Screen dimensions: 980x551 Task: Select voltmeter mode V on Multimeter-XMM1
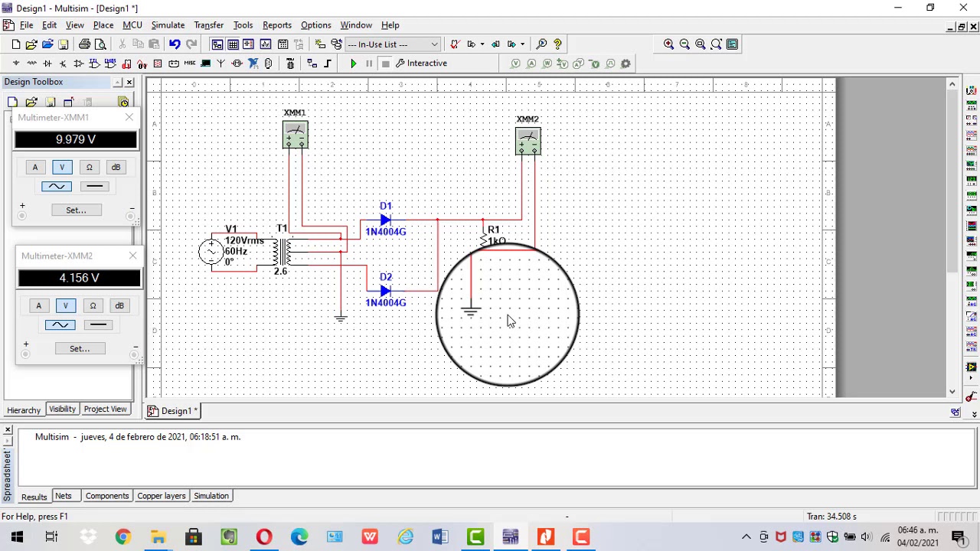62,167
